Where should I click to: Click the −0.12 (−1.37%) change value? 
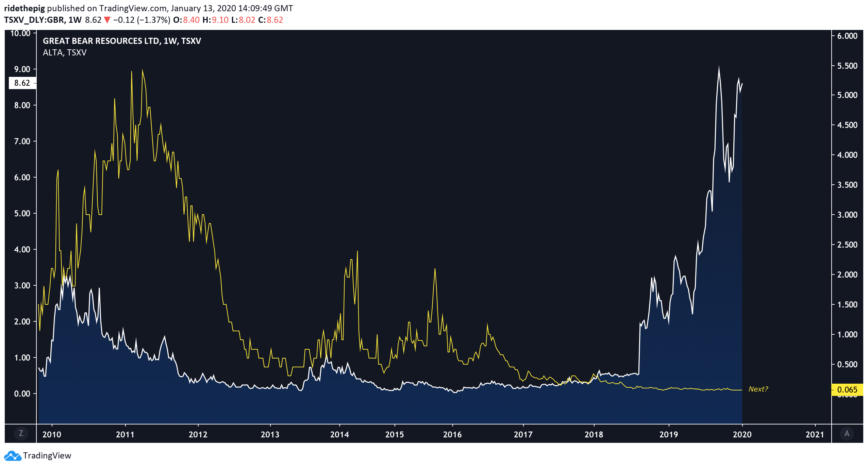(141, 20)
